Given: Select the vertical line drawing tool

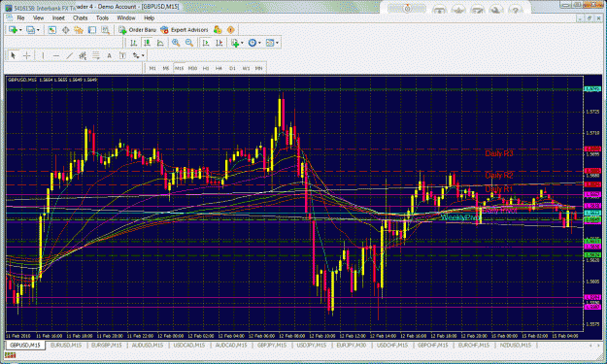Looking at the screenshot, I should tap(43, 55).
